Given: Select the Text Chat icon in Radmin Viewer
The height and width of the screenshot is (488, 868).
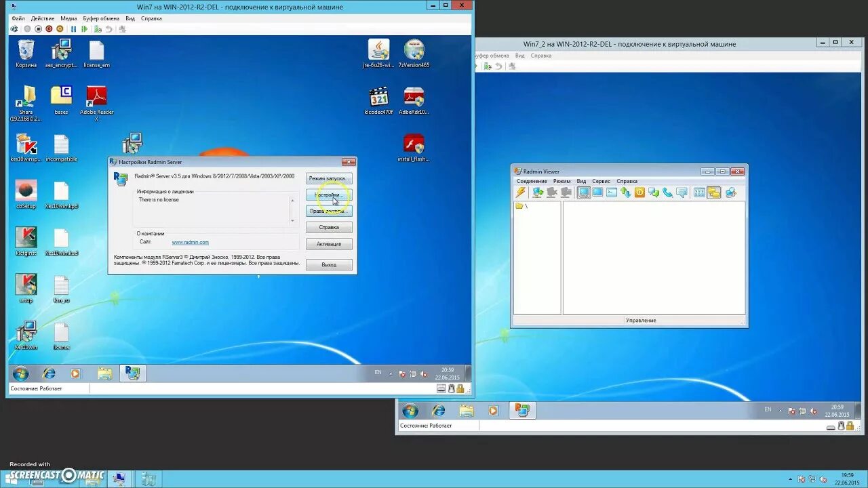Looking at the screenshot, I should (x=654, y=192).
